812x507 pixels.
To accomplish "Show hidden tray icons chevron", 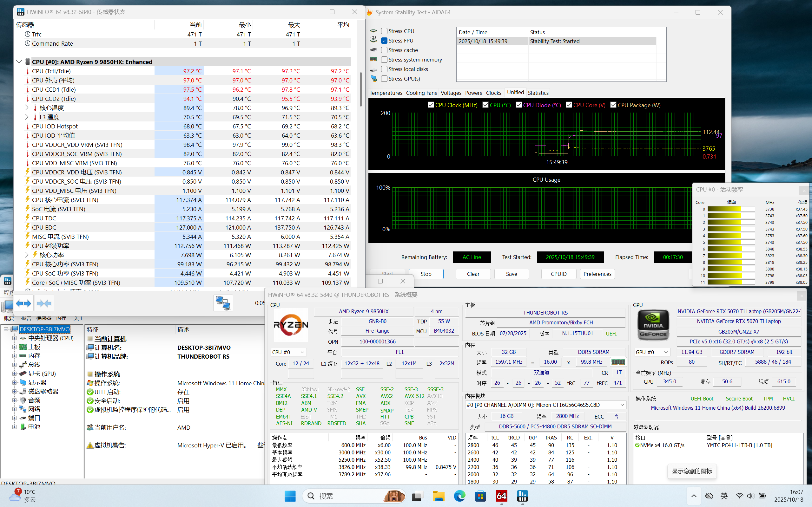I will [694, 496].
